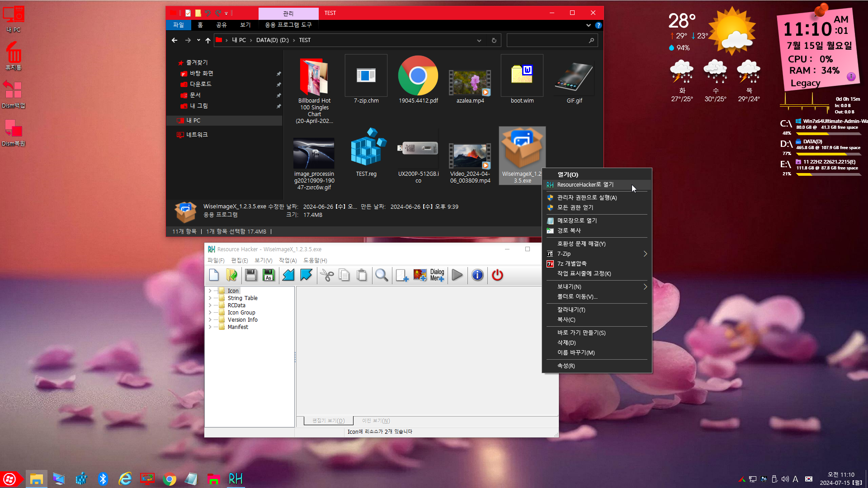Viewport: 868px width, 488px height.
Task: Click the green Save As icon
Action: click(x=269, y=275)
